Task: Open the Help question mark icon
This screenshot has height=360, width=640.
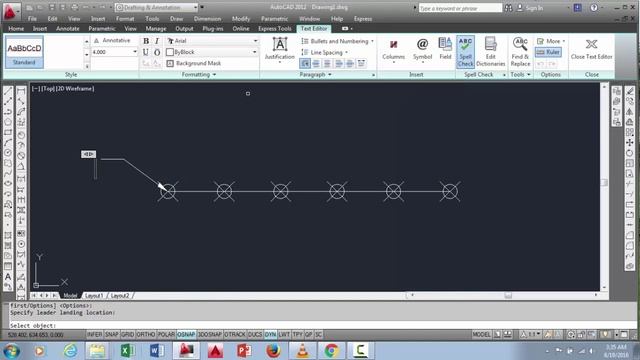Action: (594, 8)
